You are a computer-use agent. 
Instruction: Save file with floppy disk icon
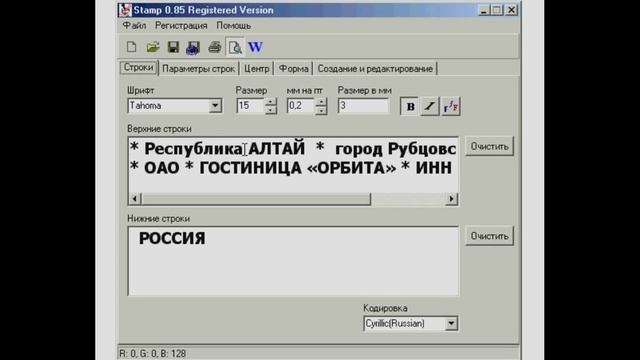click(173, 47)
